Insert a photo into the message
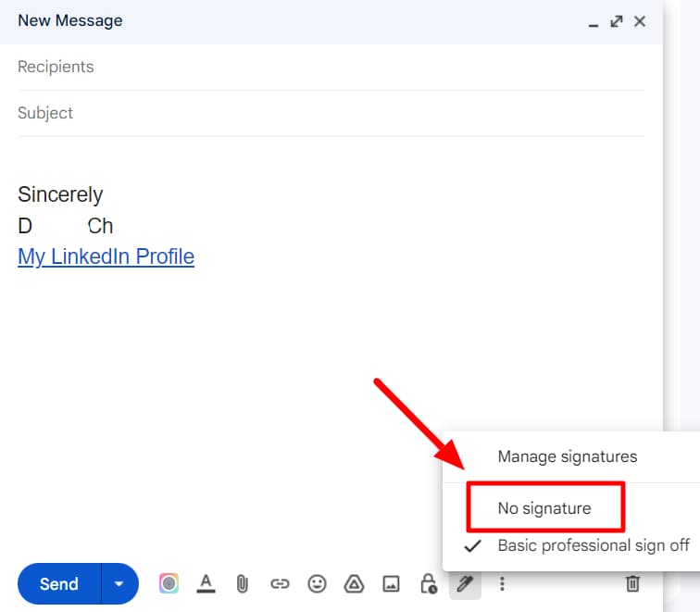 pyautogui.click(x=391, y=583)
